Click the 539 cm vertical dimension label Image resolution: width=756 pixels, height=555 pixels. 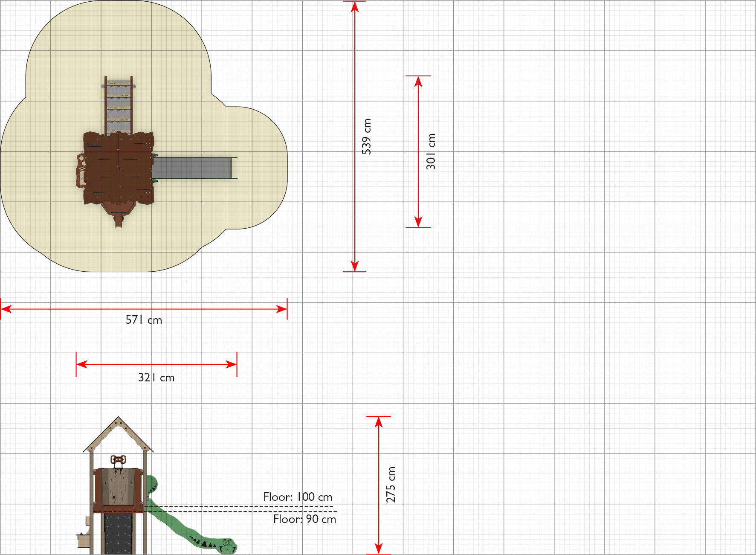(x=366, y=137)
